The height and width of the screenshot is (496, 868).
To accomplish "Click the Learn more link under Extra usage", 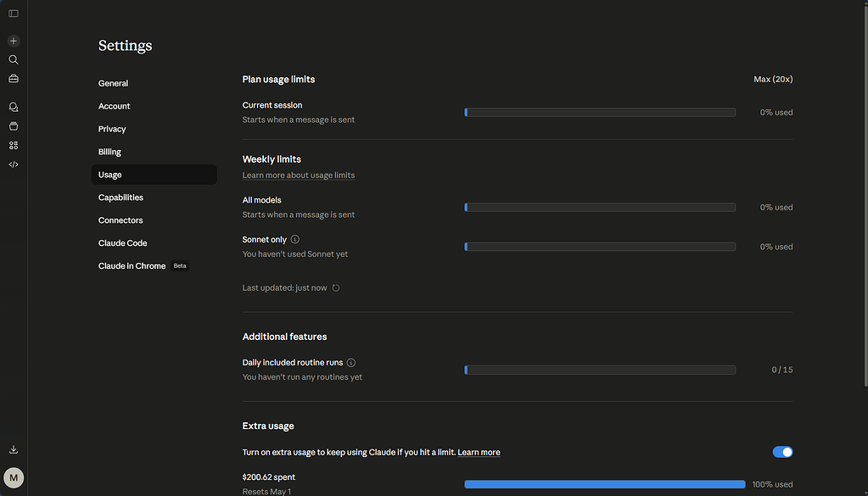I will 479,452.
